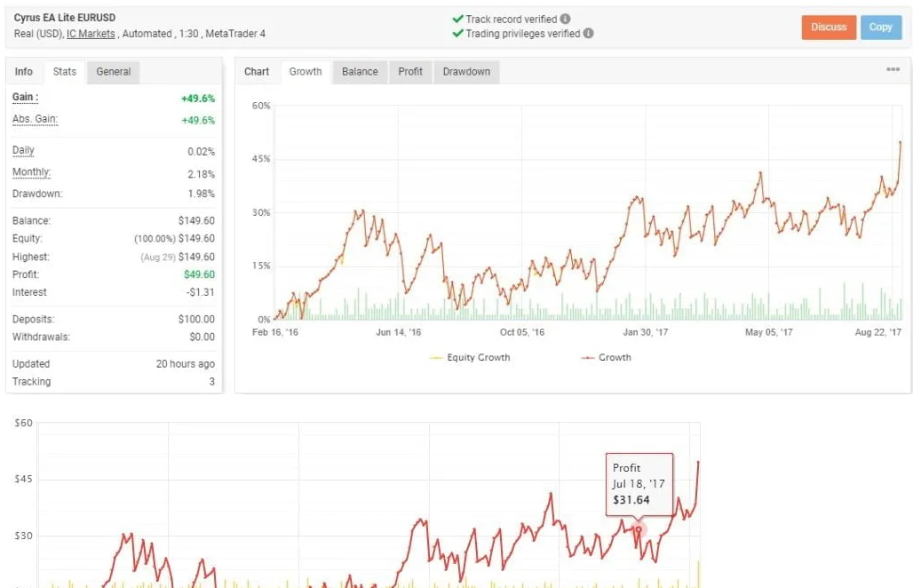
Task: Click info icon beside Track record verified
Action: (x=566, y=19)
